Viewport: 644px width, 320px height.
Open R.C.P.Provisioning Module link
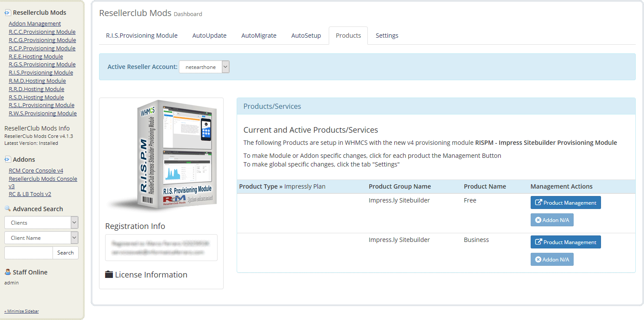[x=42, y=48]
